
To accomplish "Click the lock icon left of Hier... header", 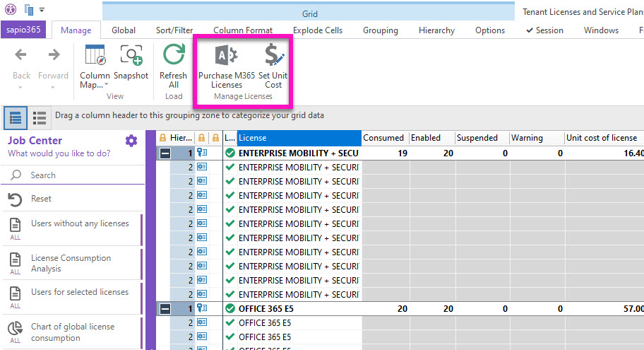I will pos(162,138).
